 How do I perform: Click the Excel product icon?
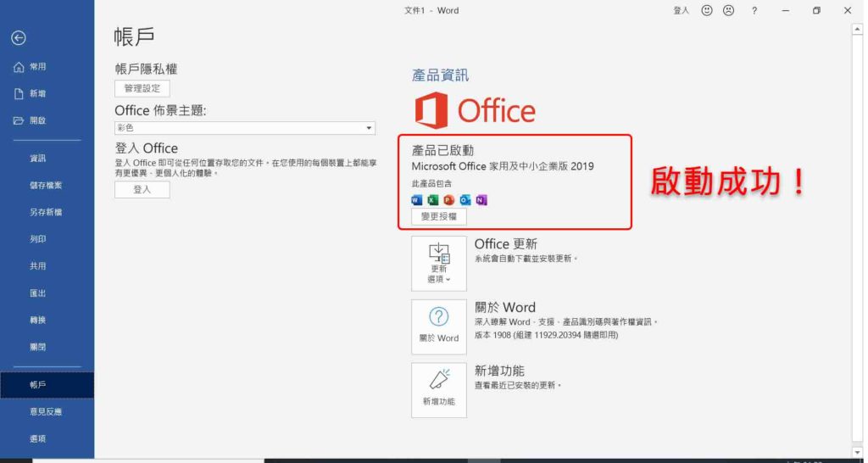(433, 200)
